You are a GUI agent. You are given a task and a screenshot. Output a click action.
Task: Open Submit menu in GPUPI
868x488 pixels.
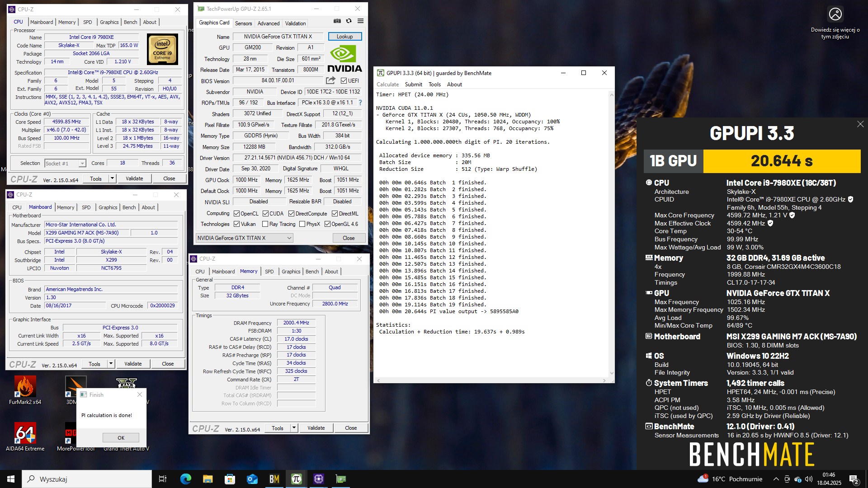pos(413,84)
